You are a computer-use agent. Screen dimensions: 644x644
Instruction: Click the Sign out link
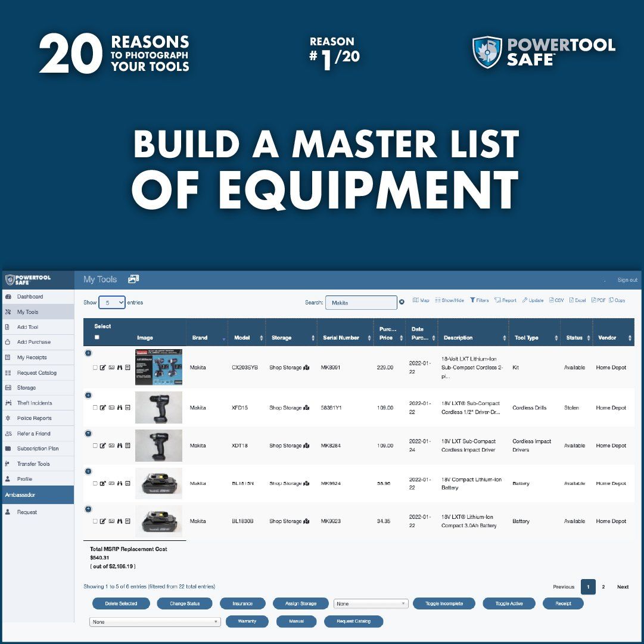(x=627, y=280)
